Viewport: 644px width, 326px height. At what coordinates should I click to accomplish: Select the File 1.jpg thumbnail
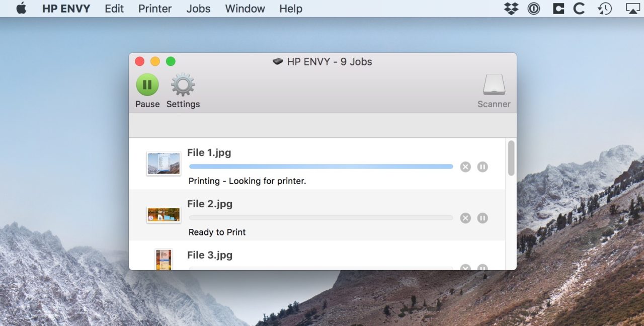164,164
